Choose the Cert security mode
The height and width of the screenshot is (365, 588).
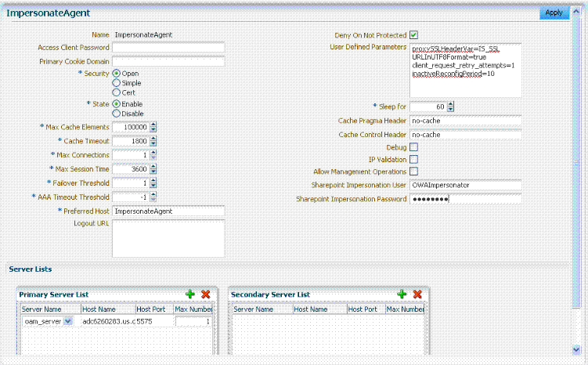(116, 92)
